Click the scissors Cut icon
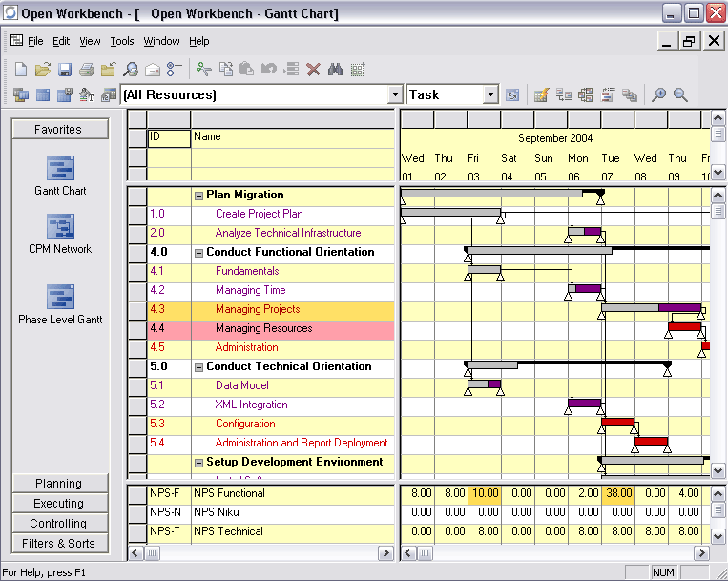The width and height of the screenshot is (728, 581). tap(202, 70)
